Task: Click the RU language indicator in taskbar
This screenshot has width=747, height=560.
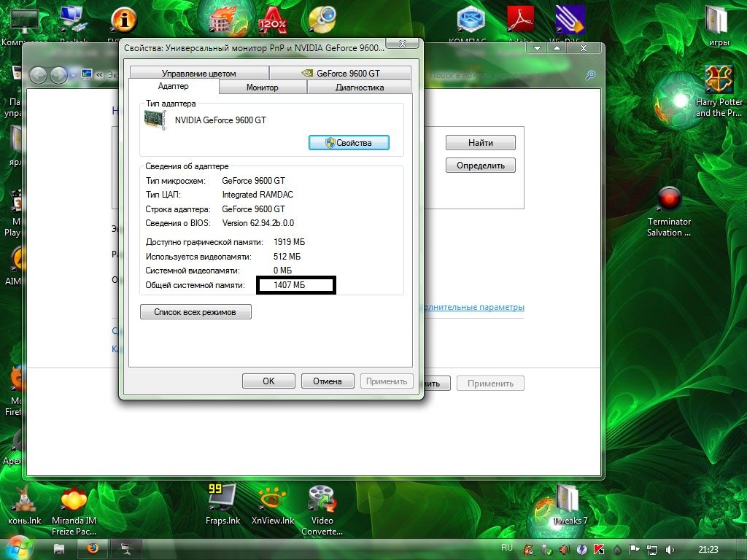Action: click(x=507, y=547)
